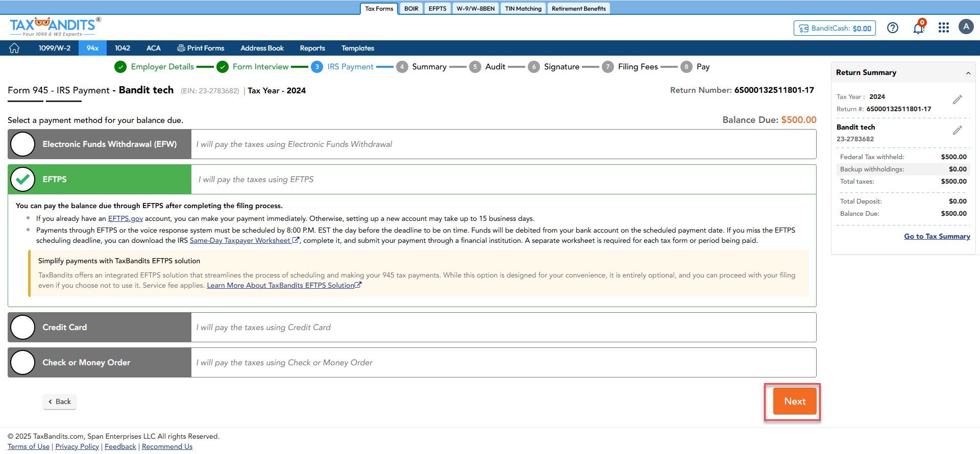Open the EFPTS top tab
Screen dimensions: 980x454
pyautogui.click(x=437, y=9)
